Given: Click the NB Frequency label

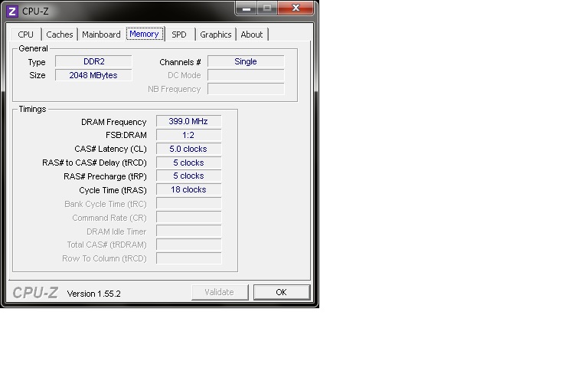Looking at the screenshot, I should [175, 90].
